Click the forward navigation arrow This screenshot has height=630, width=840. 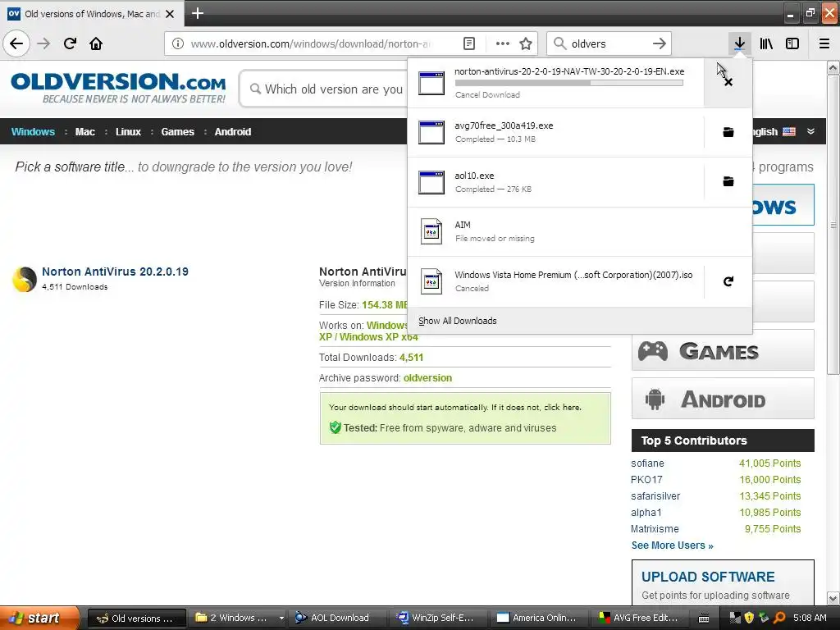point(43,43)
